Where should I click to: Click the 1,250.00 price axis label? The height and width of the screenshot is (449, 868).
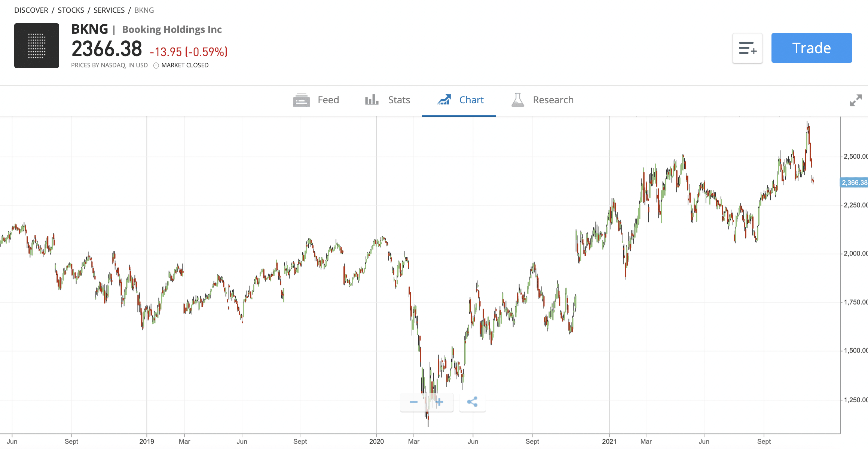click(855, 400)
